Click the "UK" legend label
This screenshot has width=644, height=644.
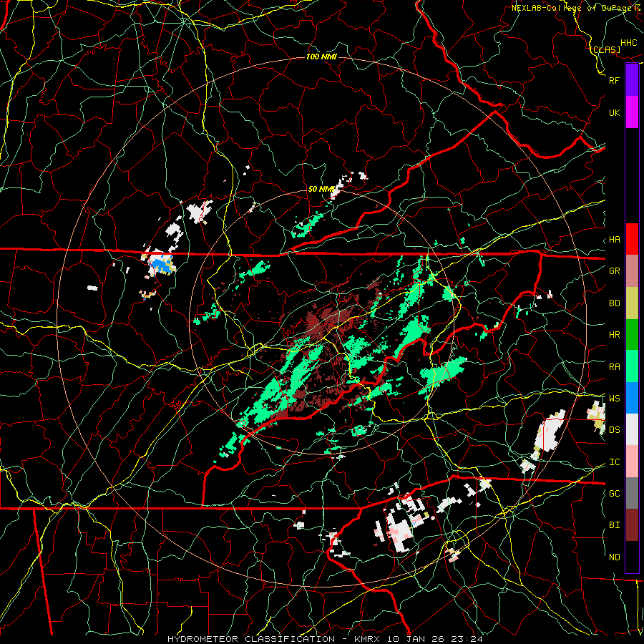[x=614, y=112]
